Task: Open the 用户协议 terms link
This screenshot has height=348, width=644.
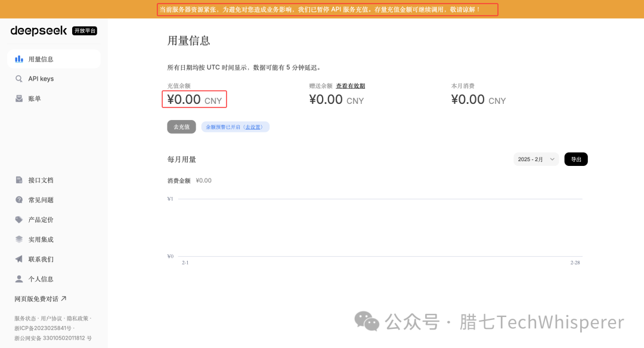Action: 52,318
